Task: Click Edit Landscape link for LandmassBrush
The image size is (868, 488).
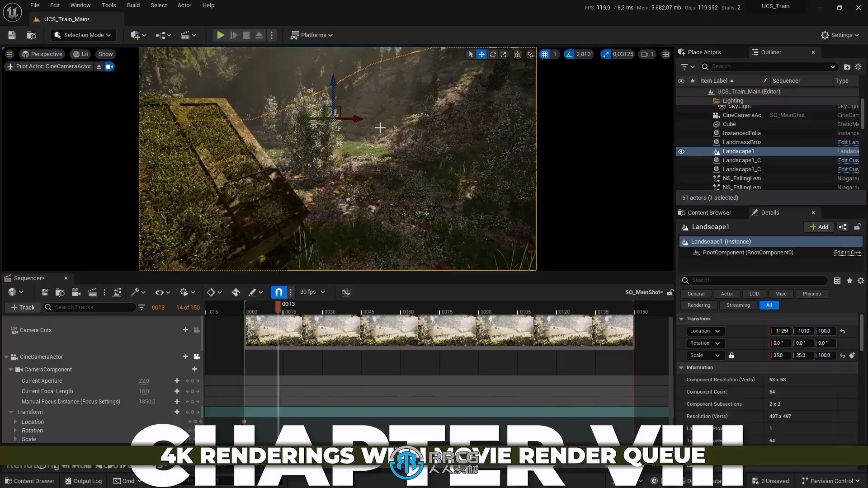Action: (848, 142)
